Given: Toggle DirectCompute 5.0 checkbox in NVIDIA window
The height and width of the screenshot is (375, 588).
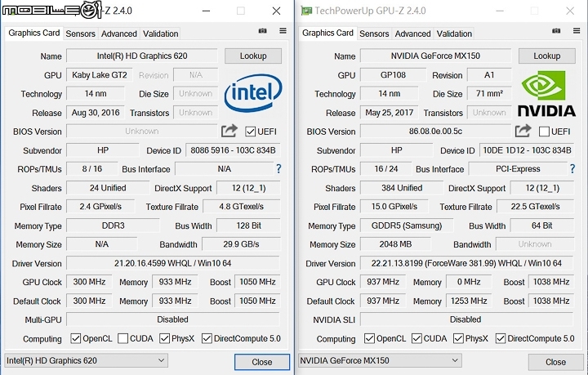Looking at the screenshot, I should pos(501,338).
